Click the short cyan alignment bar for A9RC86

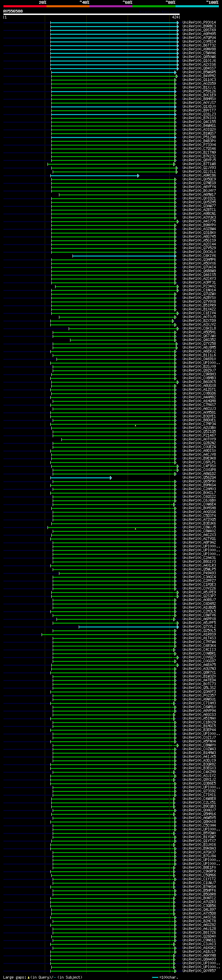(95, 176)
